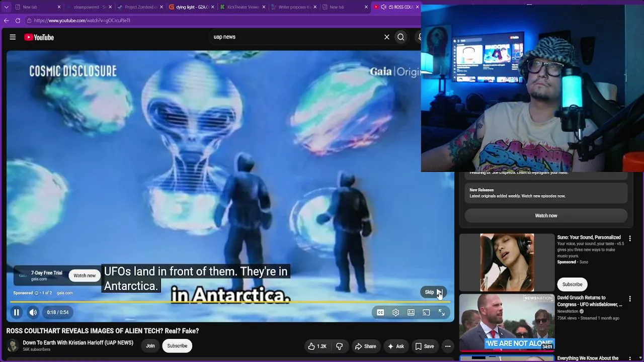Mute the video player volume

(33, 312)
